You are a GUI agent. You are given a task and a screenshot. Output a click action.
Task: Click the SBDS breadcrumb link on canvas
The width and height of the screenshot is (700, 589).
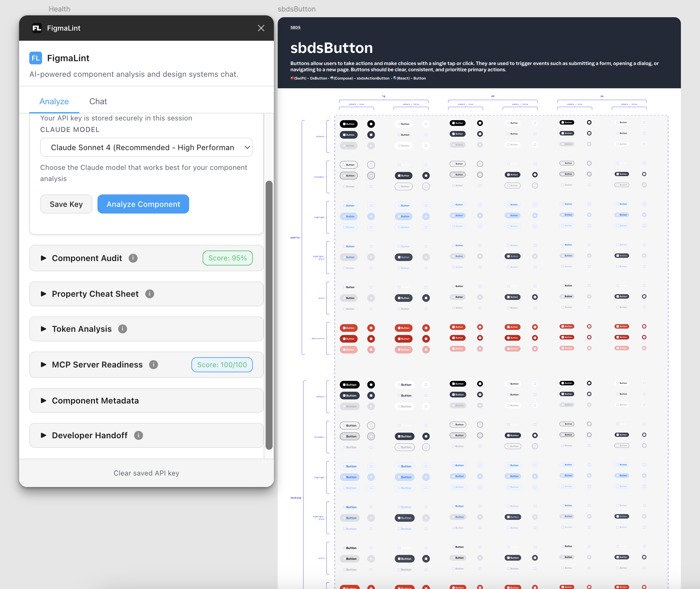coord(295,27)
